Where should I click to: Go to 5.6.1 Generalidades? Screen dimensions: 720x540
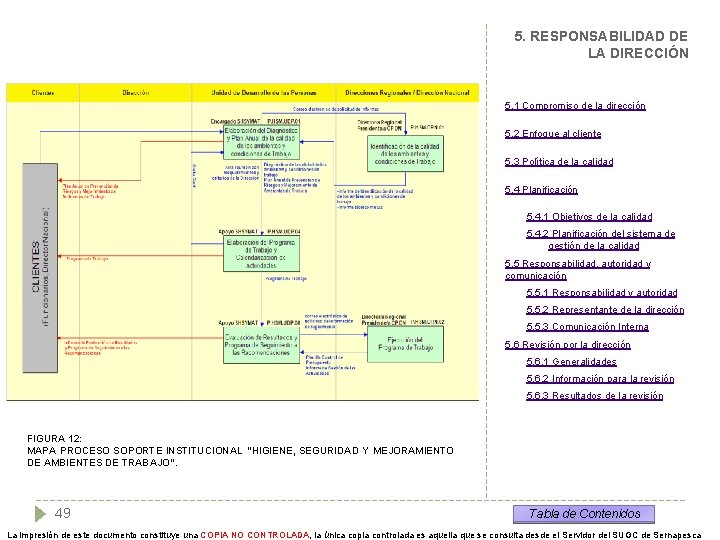(571, 362)
